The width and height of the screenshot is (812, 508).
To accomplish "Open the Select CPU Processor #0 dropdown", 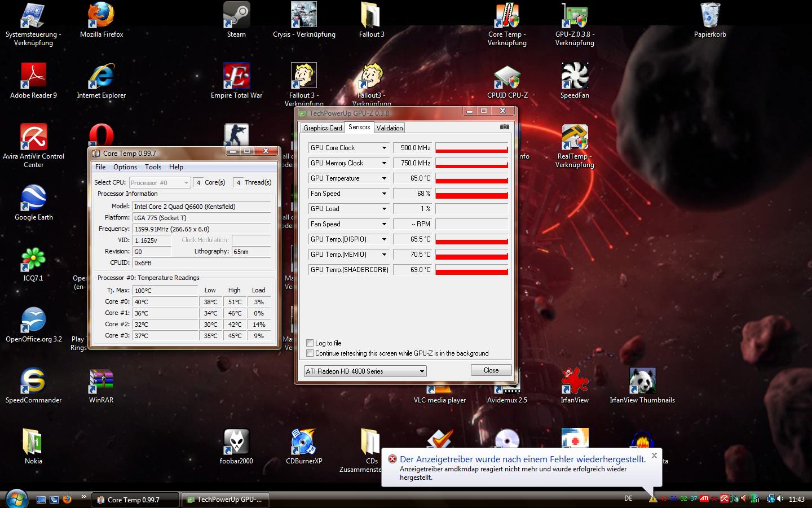I will pyautogui.click(x=160, y=182).
